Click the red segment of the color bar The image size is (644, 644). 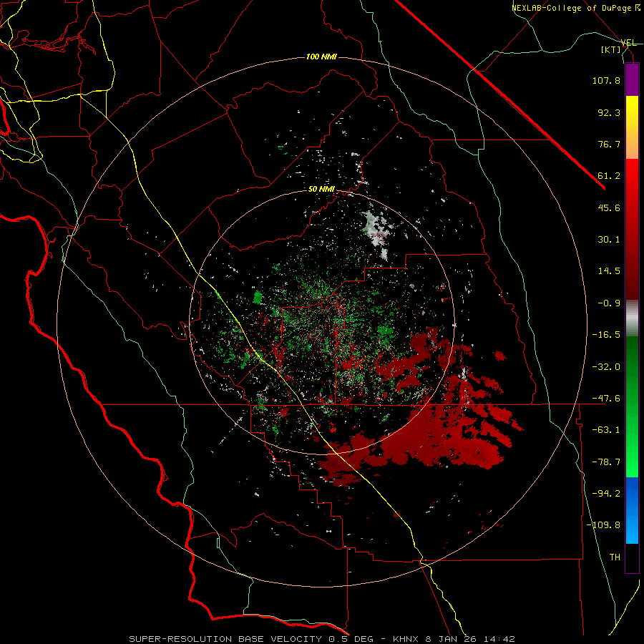point(632,229)
